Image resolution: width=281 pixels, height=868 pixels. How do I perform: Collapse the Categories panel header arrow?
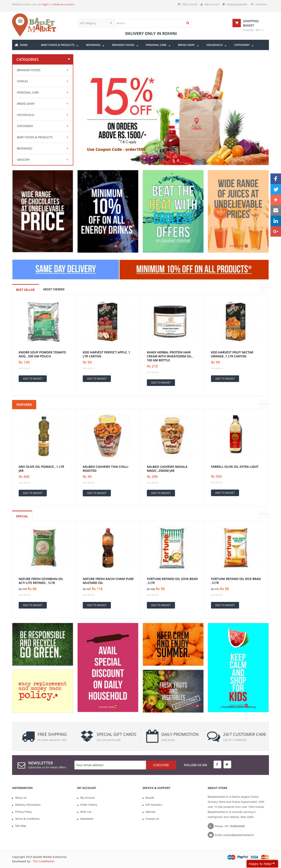(69, 59)
